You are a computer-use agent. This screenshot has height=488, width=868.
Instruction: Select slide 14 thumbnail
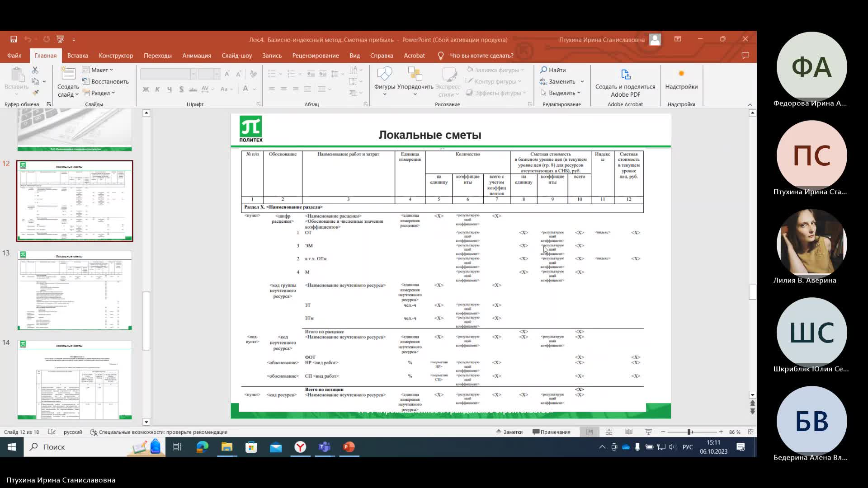[x=75, y=380]
